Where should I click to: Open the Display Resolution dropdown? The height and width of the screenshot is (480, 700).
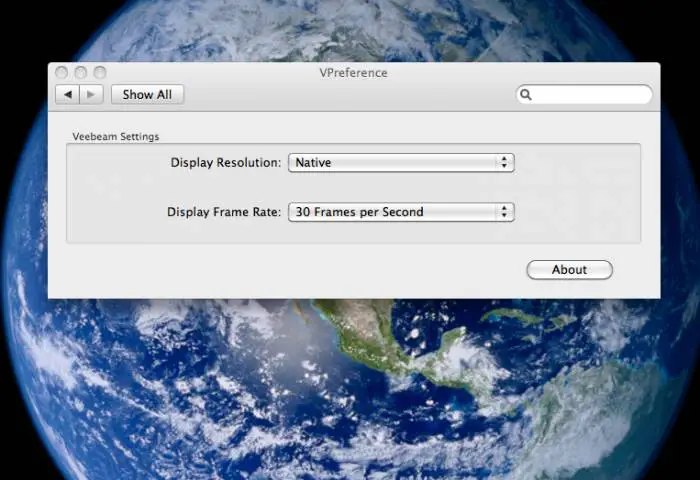tap(401, 163)
